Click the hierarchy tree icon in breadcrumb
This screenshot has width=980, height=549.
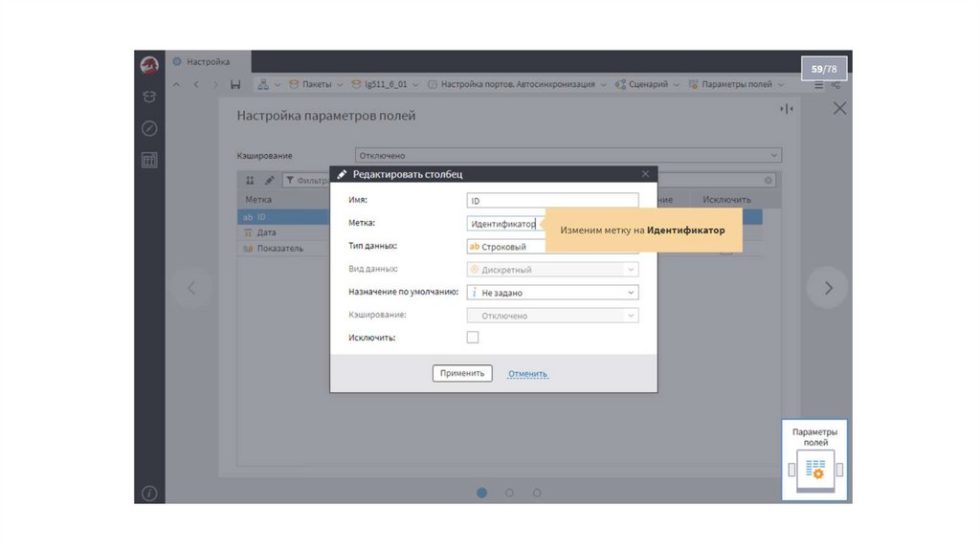[263, 84]
